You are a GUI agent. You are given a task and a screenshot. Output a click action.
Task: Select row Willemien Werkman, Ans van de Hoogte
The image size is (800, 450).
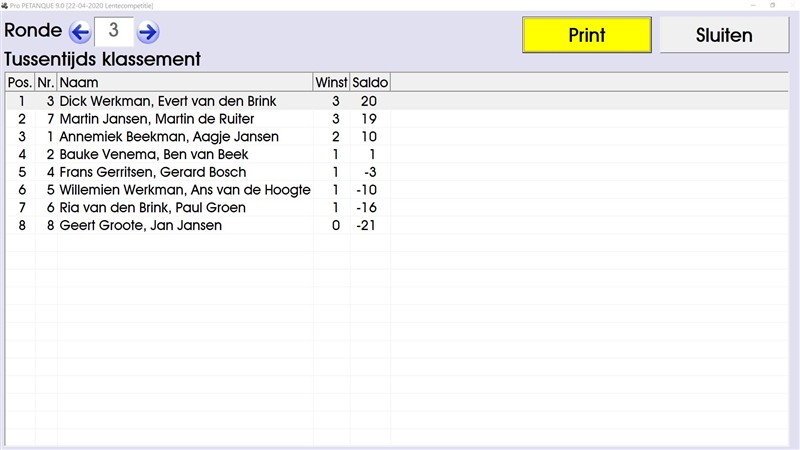(x=185, y=190)
